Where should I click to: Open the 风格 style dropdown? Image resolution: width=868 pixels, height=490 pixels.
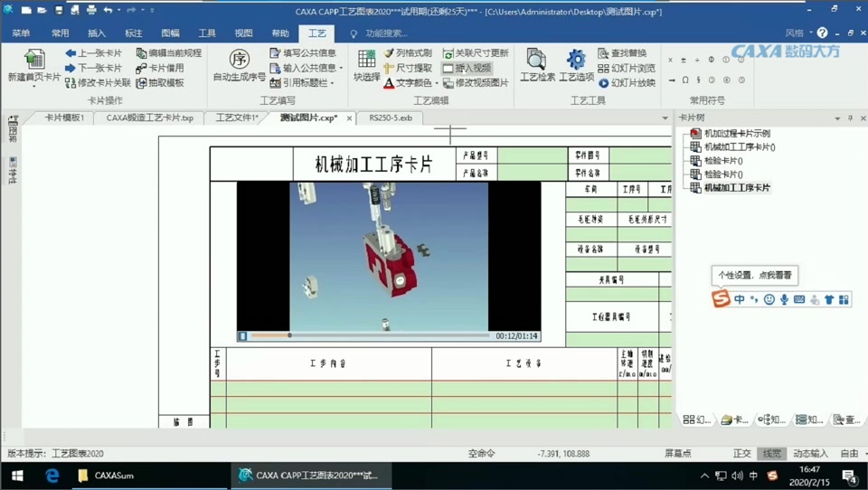click(x=798, y=33)
